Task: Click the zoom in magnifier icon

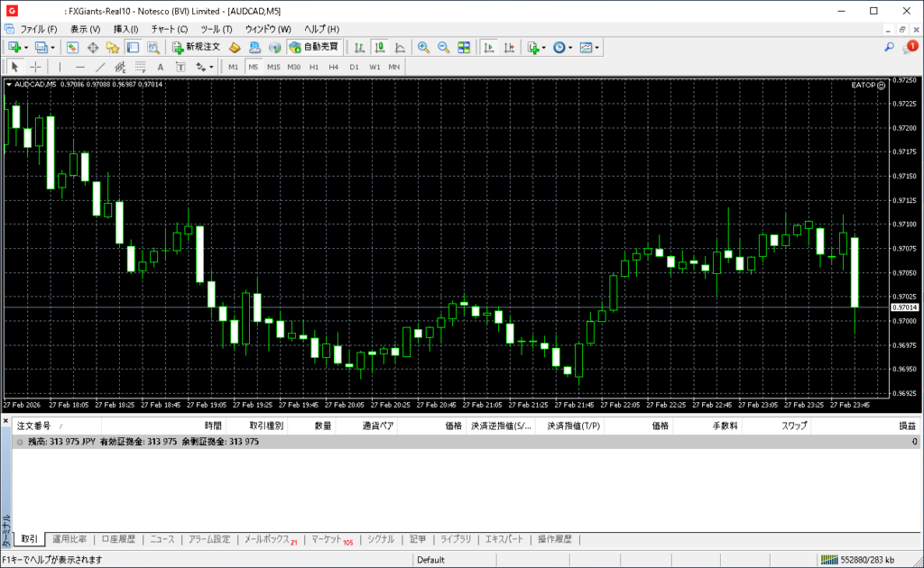Action: point(422,47)
